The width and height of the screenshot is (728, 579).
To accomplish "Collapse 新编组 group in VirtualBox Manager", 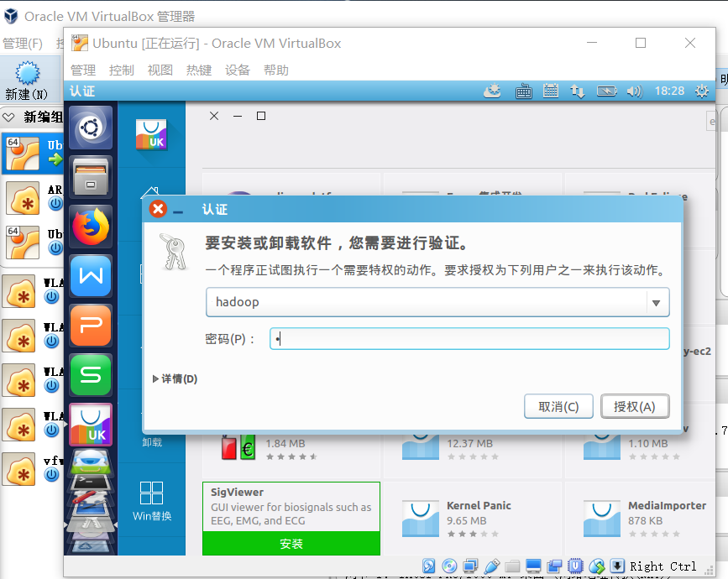I will (8, 117).
